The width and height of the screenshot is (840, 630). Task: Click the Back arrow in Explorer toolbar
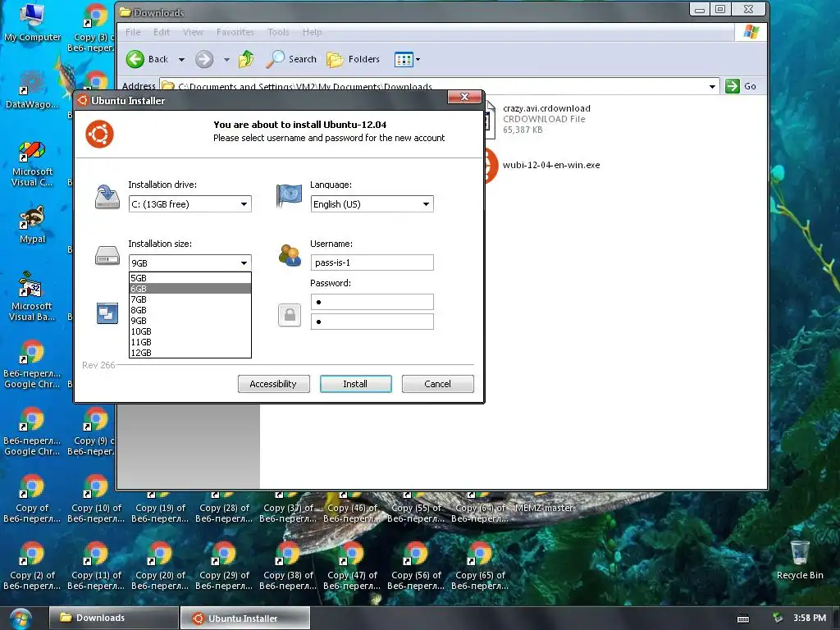pyautogui.click(x=135, y=59)
